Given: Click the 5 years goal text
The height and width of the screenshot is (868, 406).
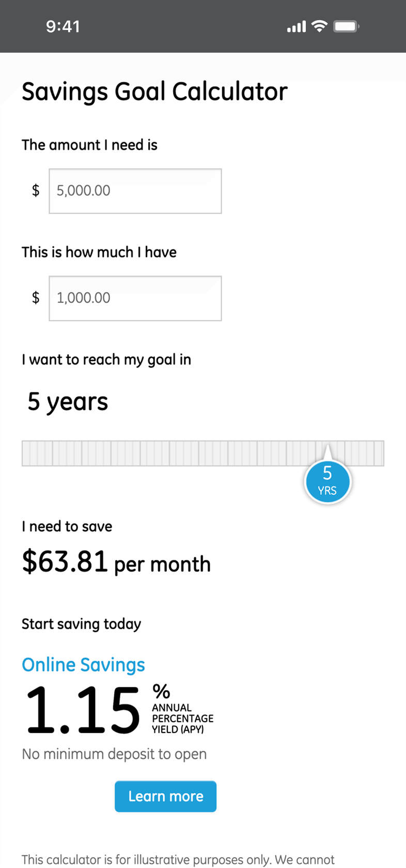Looking at the screenshot, I should [x=68, y=402].
